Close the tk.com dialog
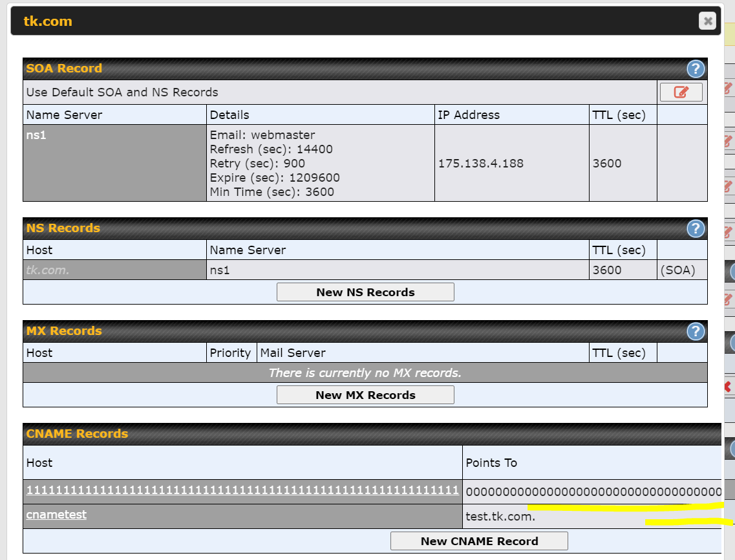 click(x=707, y=21)
